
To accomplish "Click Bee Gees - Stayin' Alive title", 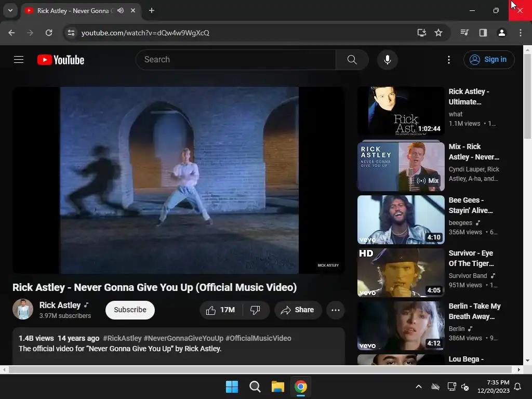I will point(471,205).
